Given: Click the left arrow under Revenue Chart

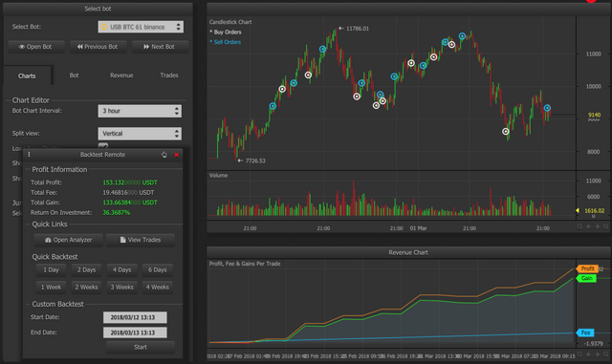Looking at the screenshot, I should (x=589, y=354).
